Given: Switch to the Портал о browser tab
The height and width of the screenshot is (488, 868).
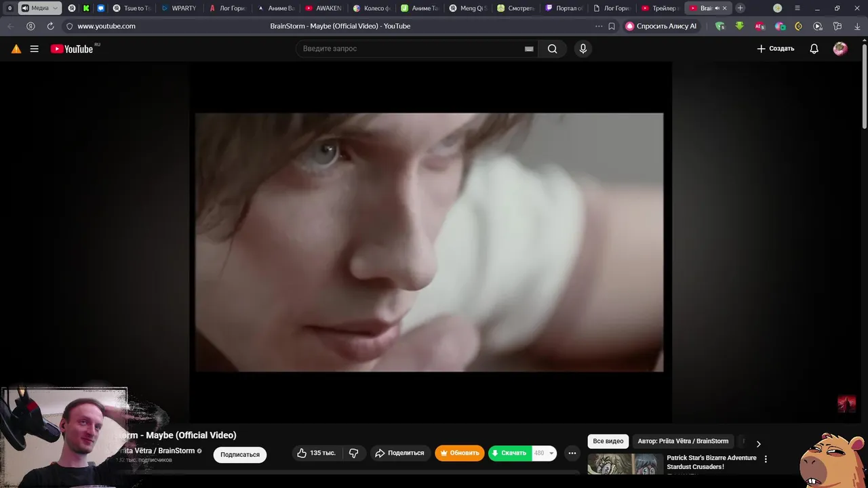Looking at the screenshot, I should 564,8.
